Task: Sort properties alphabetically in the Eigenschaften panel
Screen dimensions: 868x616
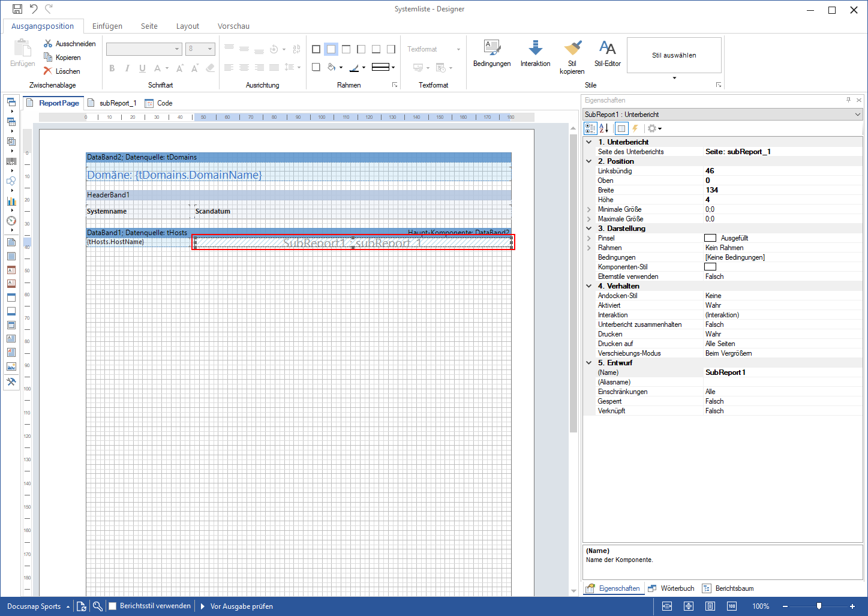Action: [x=604, y=128]
